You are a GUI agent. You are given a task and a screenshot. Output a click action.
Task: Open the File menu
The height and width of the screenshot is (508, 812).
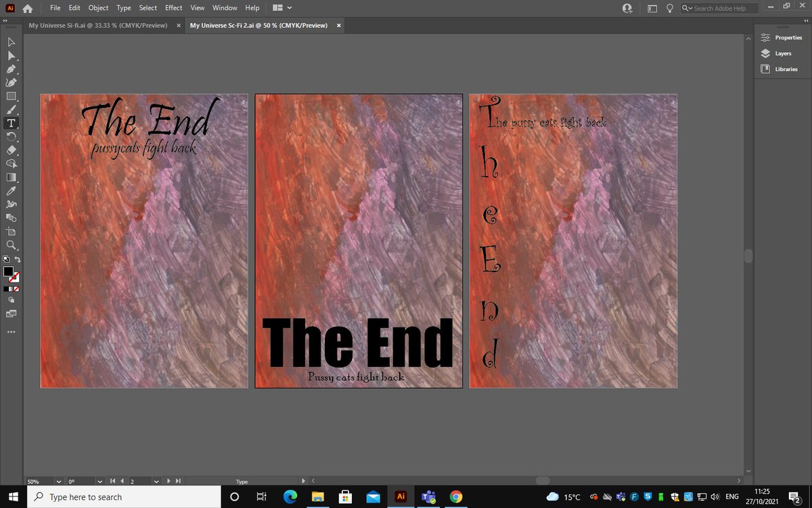tap(55, 8)
